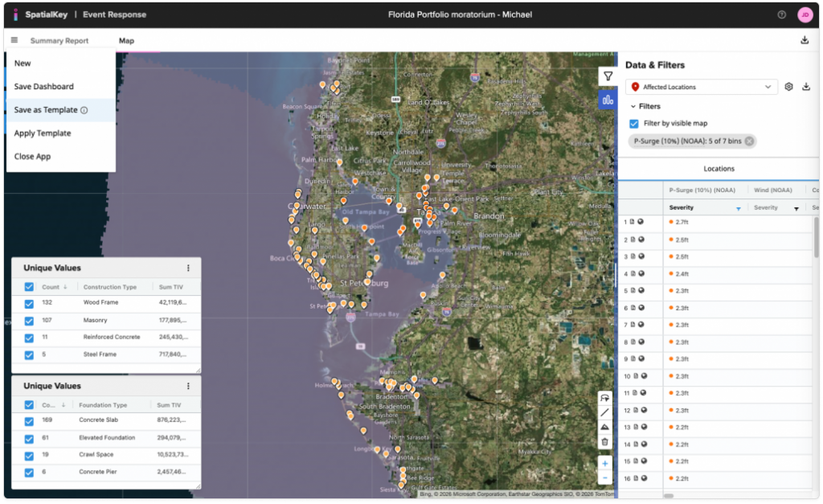Select the area measurement tool
The image size is (823, 504).
[604, 427]
